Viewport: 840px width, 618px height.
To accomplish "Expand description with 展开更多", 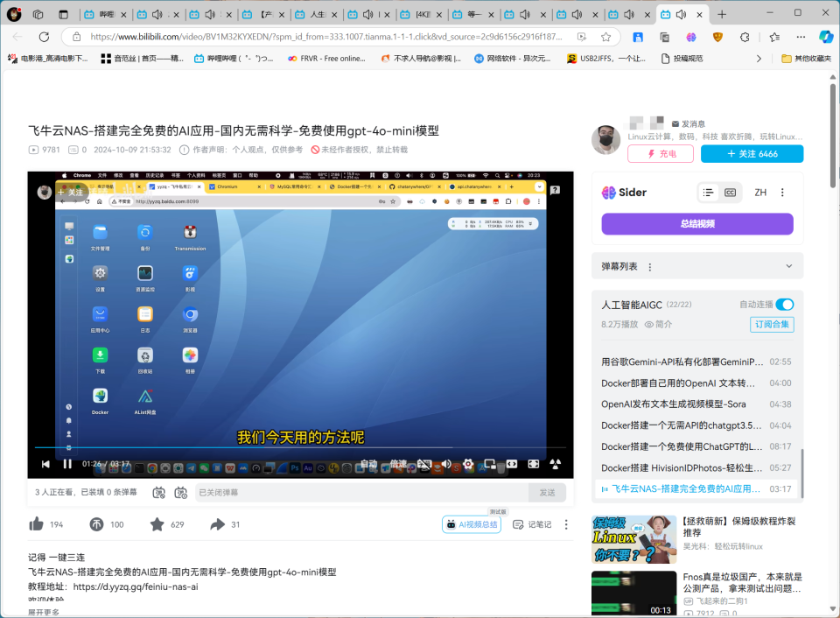I will (44, 613).
